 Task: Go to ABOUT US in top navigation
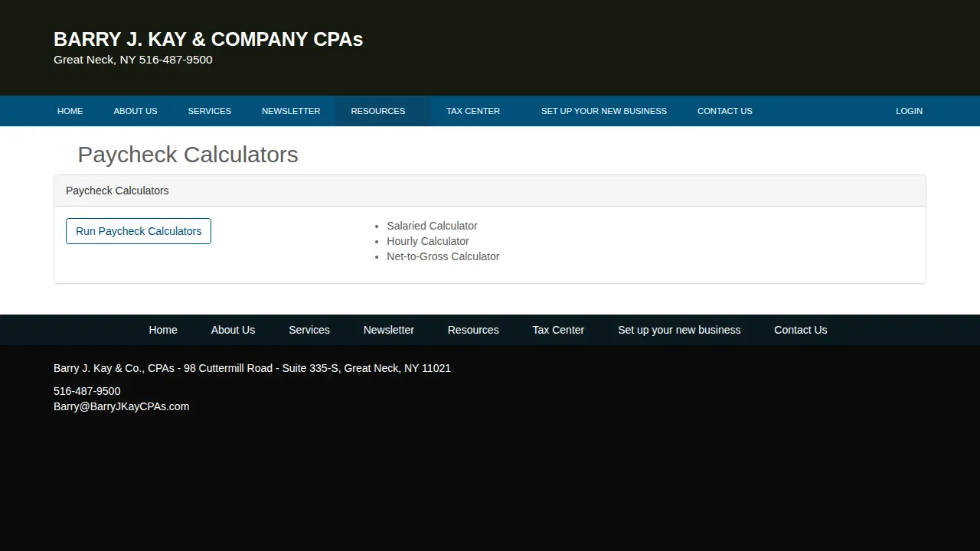tap(136, 111)
